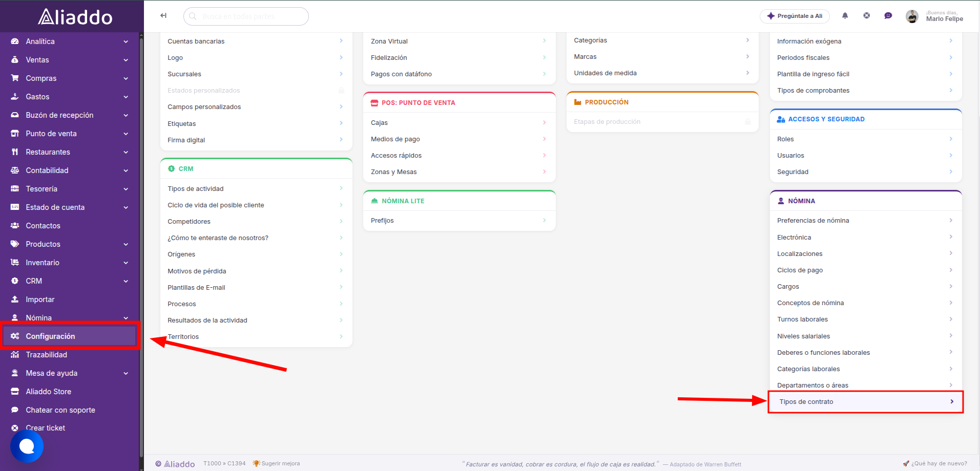
Task: Open Usuarios under Accesos y Seguridad
Action: tap(866, 156)
